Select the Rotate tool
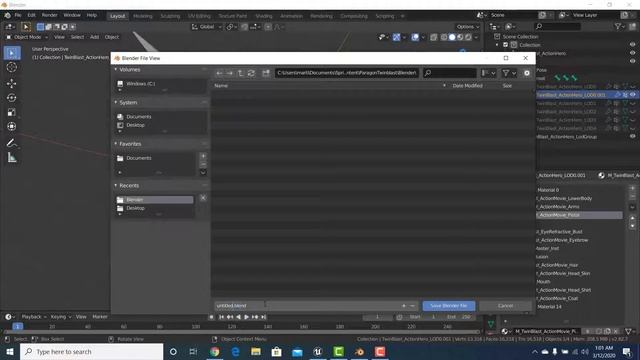Viewport: 640px width, 360px height. [12, 98]
